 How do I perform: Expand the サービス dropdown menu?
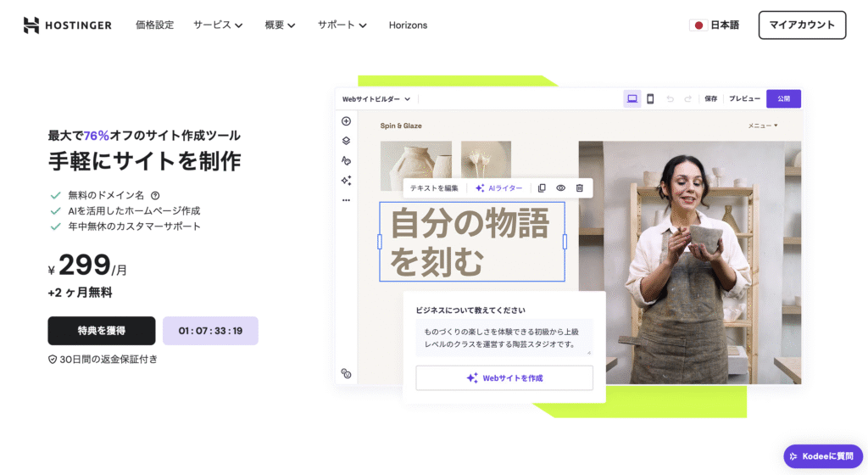point(218,25)
